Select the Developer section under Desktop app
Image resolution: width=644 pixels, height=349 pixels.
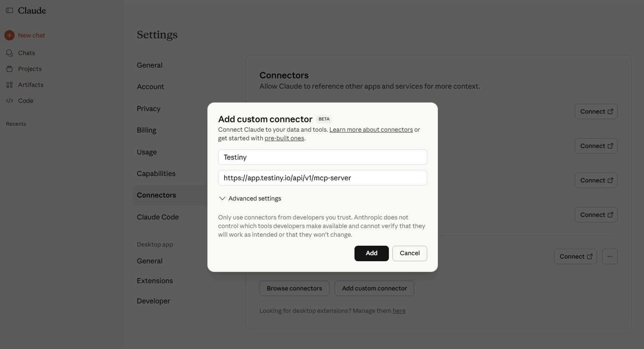pyautogui.click(x=153, y=301)
